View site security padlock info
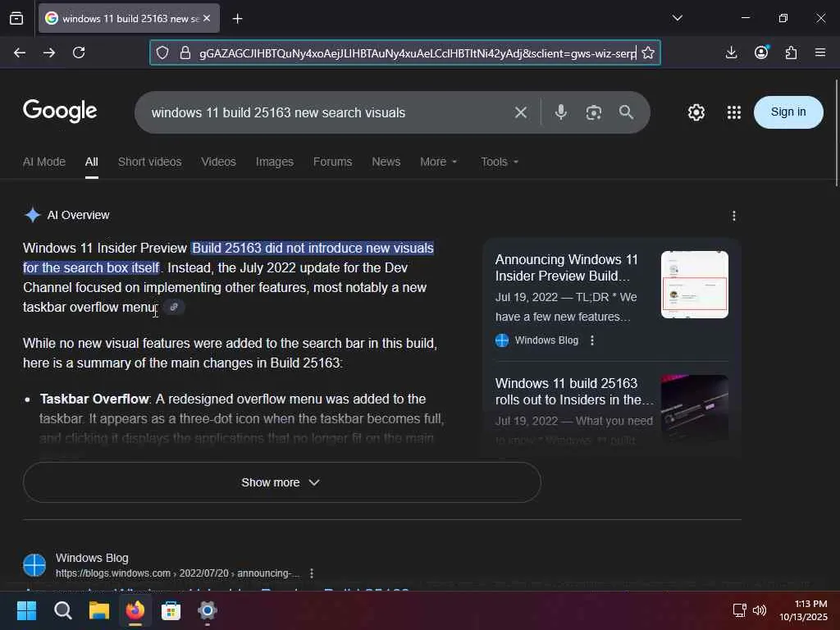840x630 pixels. click(185, 52)
